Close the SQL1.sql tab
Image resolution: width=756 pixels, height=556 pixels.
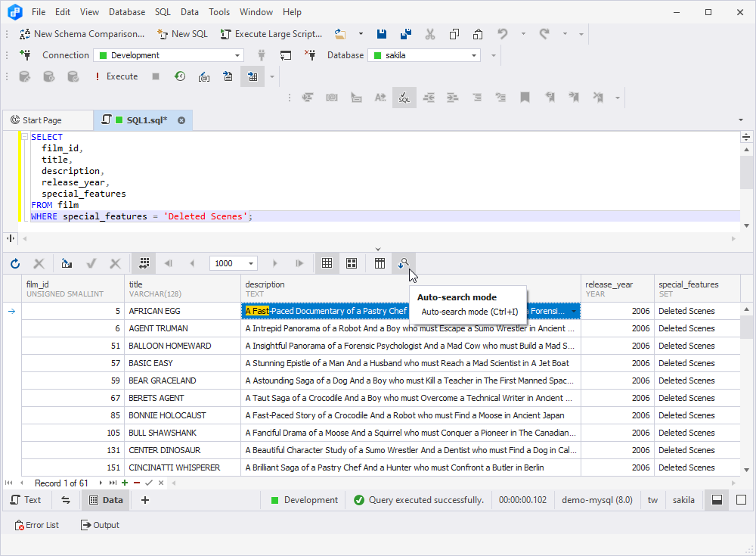(x=181, y=120)
